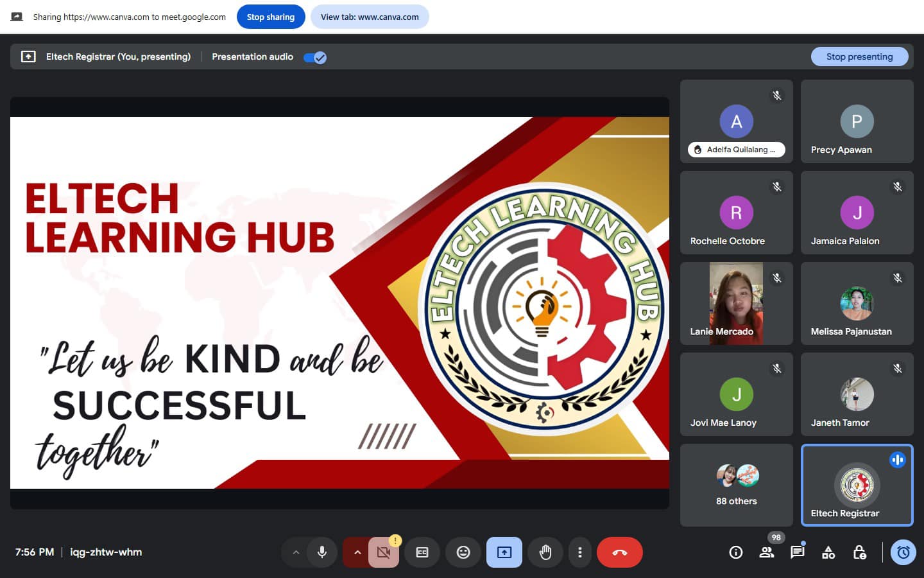Click View tab: www.canva.com button
924x578 pixels.
click(370, 17)
